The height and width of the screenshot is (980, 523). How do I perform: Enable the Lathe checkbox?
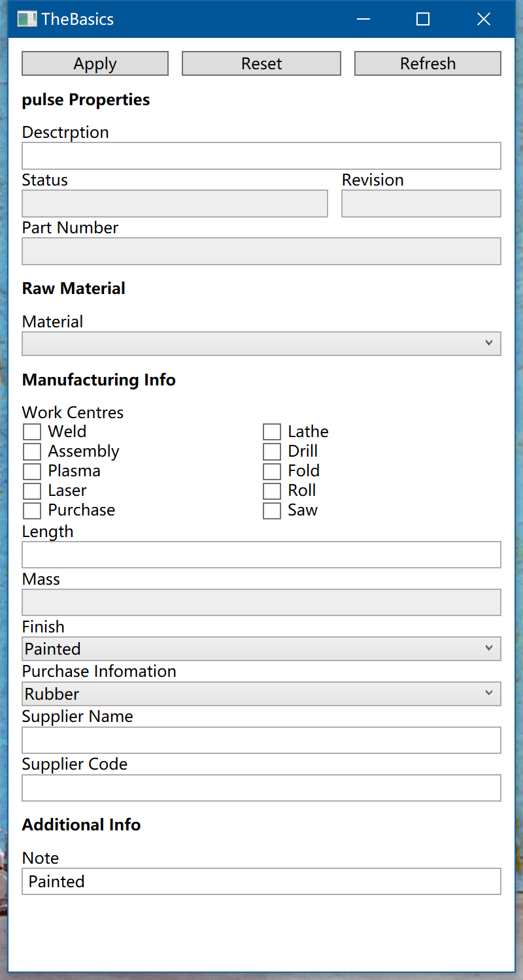[272, 432]
